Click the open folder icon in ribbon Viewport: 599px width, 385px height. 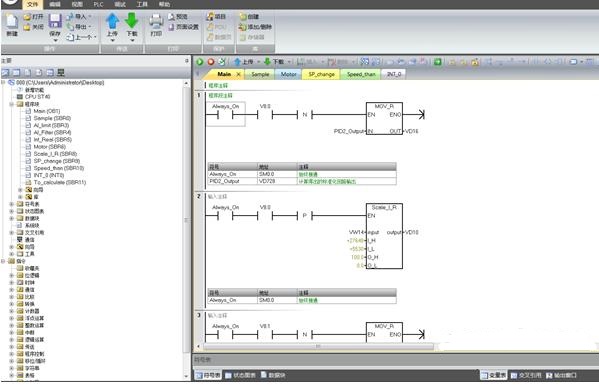tap(27, 17)
